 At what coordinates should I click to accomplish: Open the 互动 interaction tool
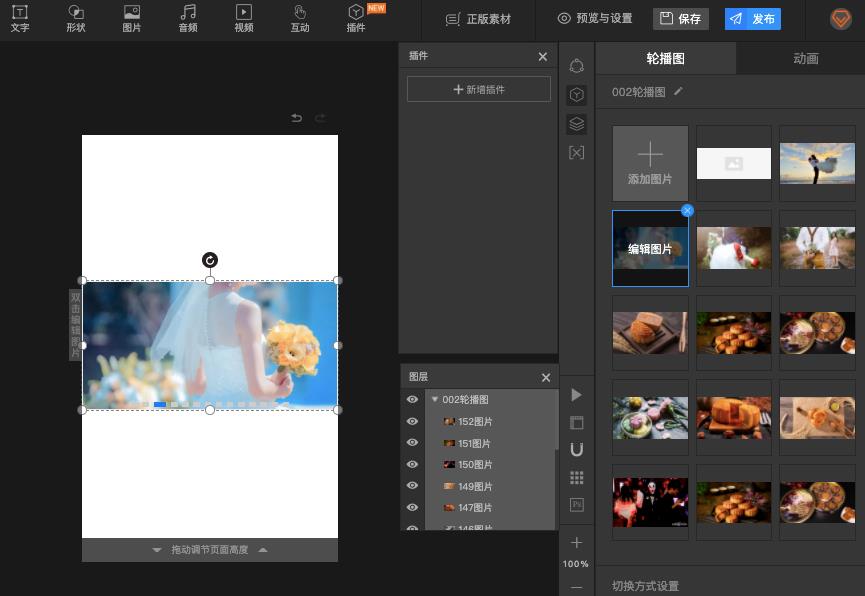click(300, 19)
